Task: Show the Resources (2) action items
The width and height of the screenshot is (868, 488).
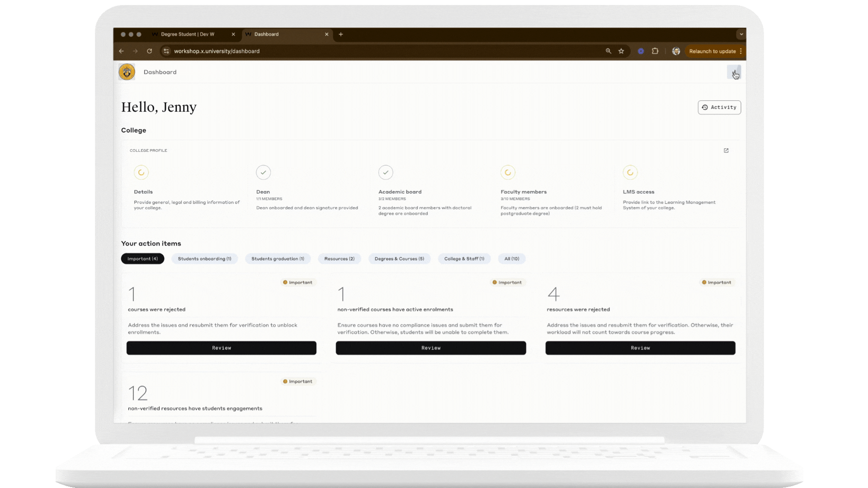Action: tap(339, 258)
